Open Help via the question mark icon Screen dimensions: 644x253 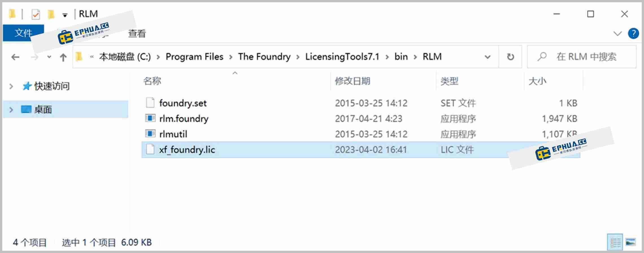coord(634,33)
